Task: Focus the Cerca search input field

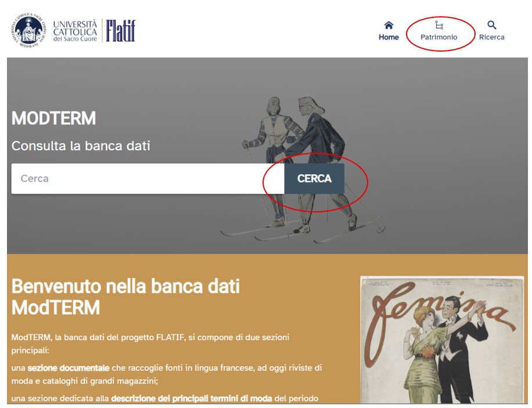Action: click(148, 179)
